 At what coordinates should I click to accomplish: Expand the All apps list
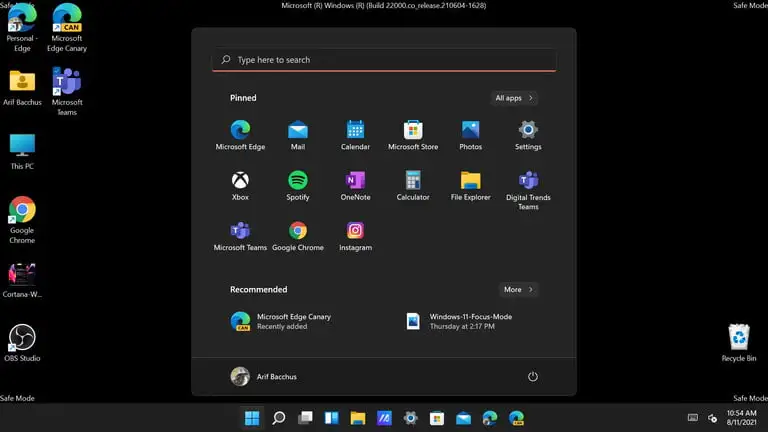tap(514, 98)
